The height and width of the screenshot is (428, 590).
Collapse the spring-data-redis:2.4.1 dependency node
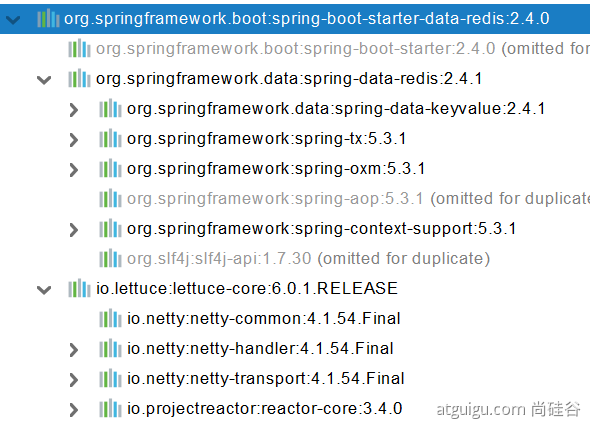click(44, 80)
